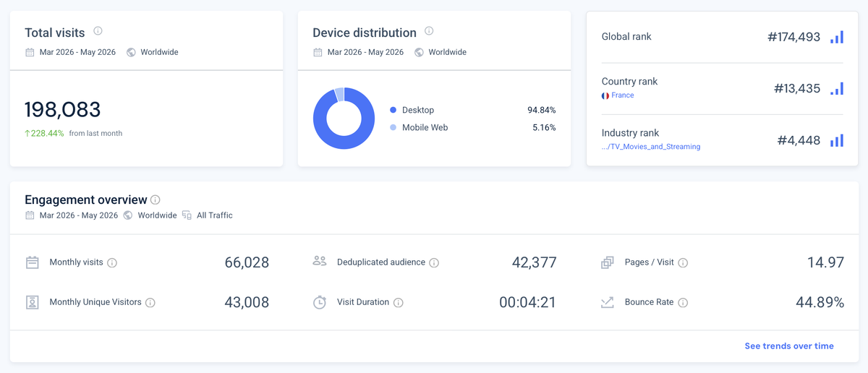868x373 pixels.
Task: Click the Monthly visits value 66,028
Action: click(x=247, y=262)
